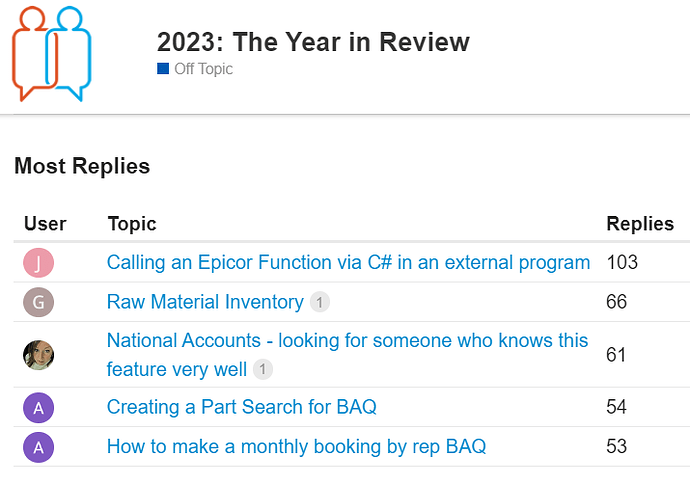Open 2023: The Year in Review title
The height and width of the screenshot is (484, 690).
[x=313, y=42]
